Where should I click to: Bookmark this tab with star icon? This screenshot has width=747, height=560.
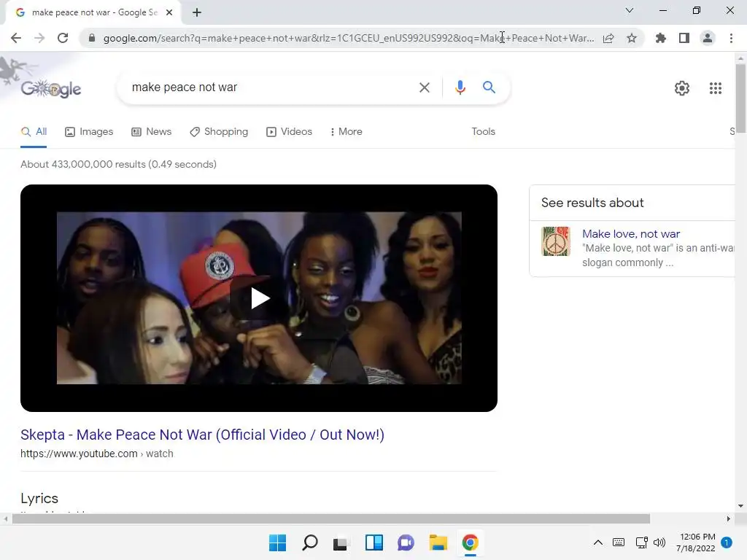click(632, 38)
